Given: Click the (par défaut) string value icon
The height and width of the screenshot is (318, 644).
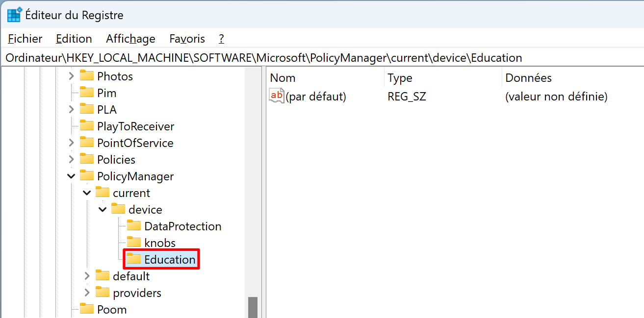Looking at the screenshot, I should pyautogui.click(x=277, y=96).
